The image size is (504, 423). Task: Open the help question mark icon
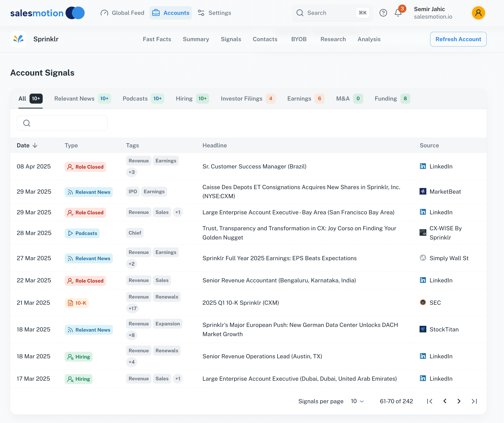click(383, 13)
